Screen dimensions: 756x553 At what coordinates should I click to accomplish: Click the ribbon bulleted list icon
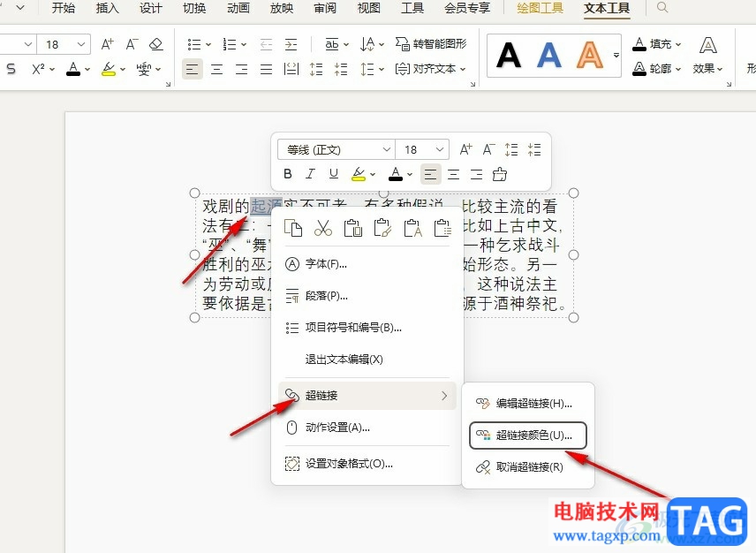point(194,44)
